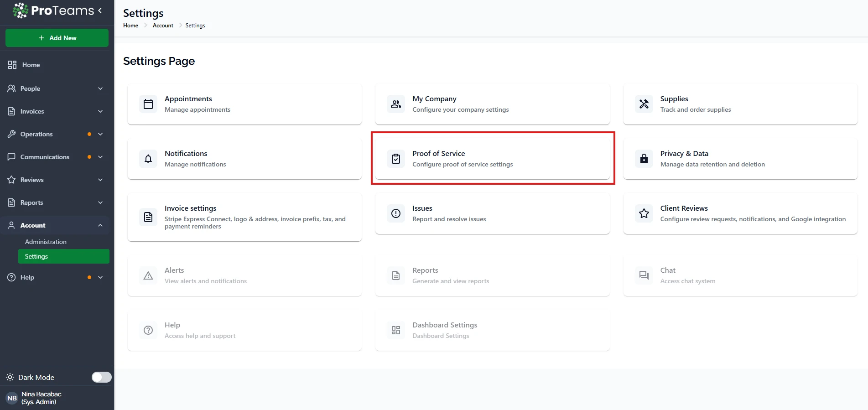
Task: Open Administration under Account
Action: point(46,242)
